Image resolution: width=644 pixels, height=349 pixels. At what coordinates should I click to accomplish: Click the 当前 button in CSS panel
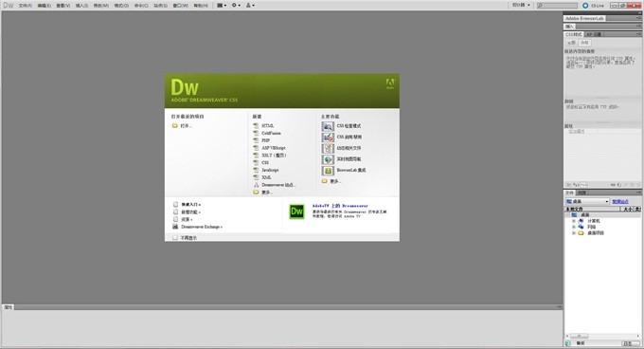tap(584, 43)
